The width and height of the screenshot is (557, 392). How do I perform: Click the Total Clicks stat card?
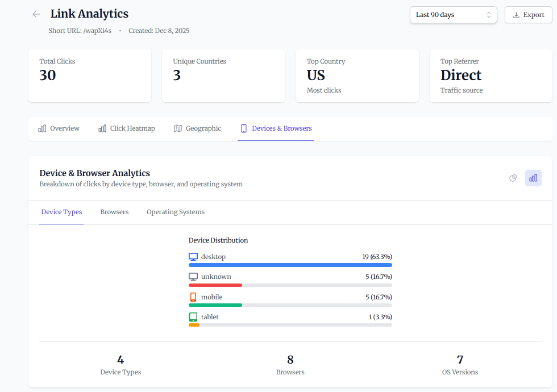point(90,76)
